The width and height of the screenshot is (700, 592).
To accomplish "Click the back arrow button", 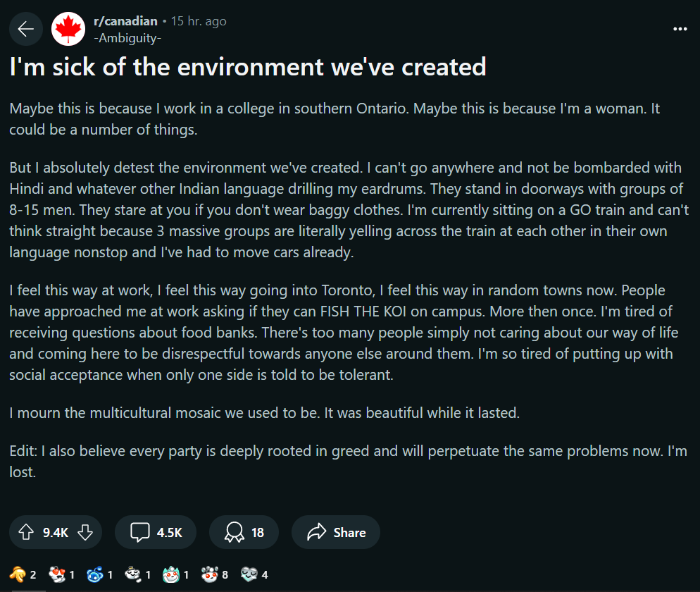I will pos(26,29).
